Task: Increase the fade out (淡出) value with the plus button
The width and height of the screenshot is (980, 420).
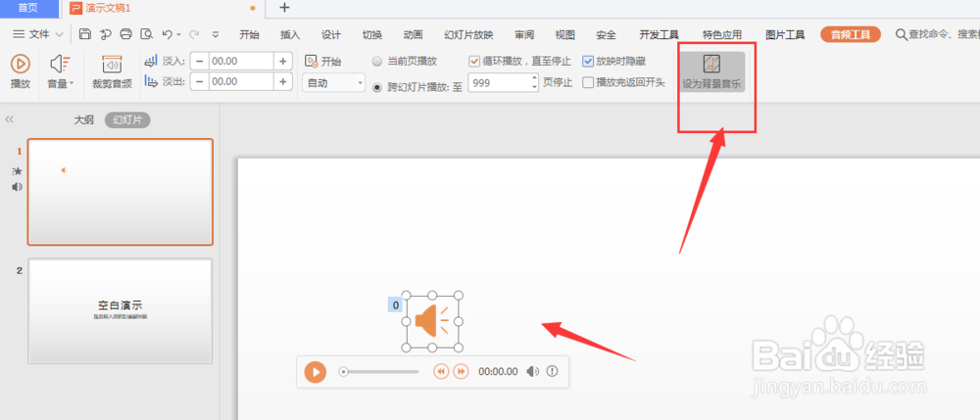Action: tap(282, 82)
